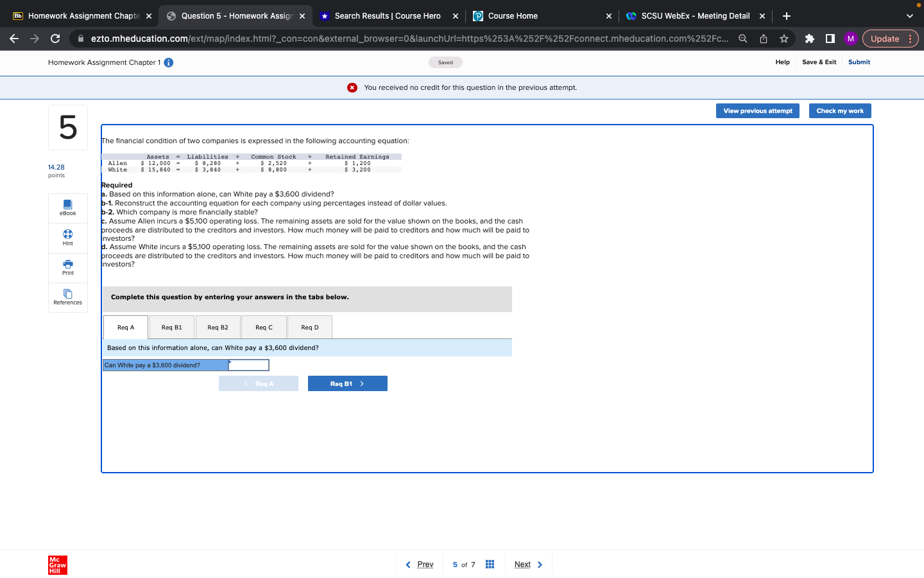The height and width of the screenshot is (578, 924).
Task: Open the question grid navigator icon
Action: click(x=490, y=564)
